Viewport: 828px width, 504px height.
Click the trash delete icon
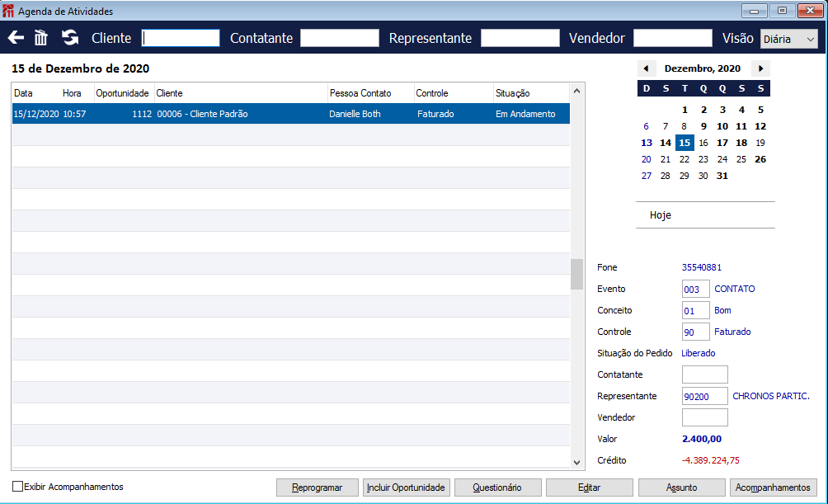40,37
